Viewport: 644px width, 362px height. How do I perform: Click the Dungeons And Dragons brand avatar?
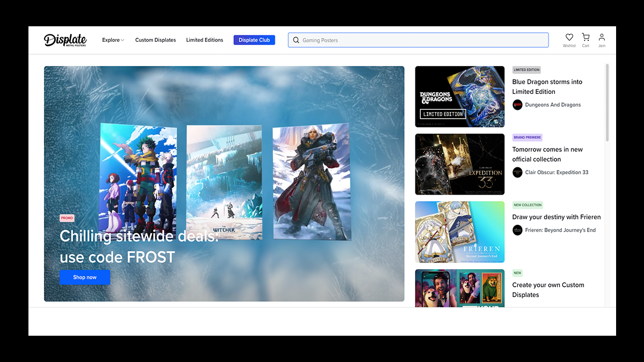click(517, 105)
